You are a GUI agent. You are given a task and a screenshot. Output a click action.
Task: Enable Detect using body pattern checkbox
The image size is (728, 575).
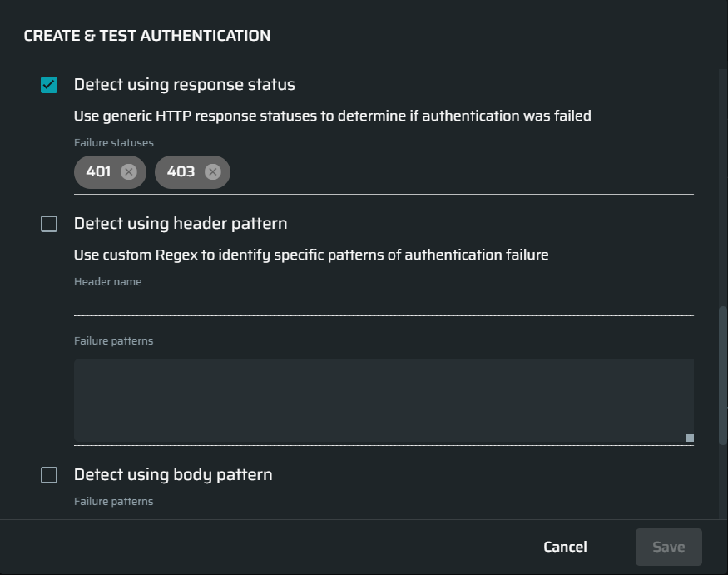click(x=49, y=475)
